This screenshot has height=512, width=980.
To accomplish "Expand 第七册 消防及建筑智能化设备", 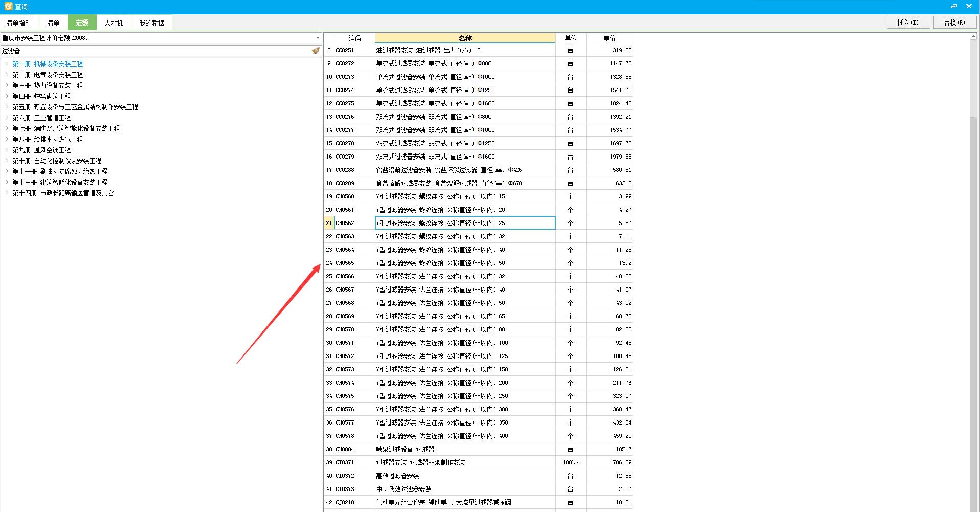I will coord(7,128).
